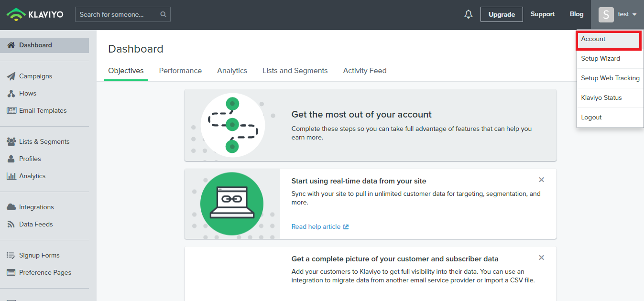The width and height of the screenshot is (644, 301).
Task: Click the Integrations cloud icon
Action: (x=11, y=207)
